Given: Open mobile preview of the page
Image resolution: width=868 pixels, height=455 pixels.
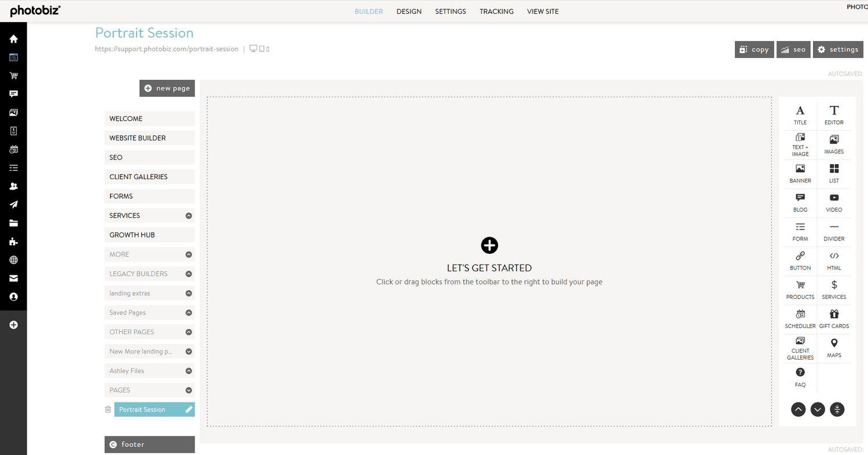Looking at the screenshot, I should click(x=268, y=49).
